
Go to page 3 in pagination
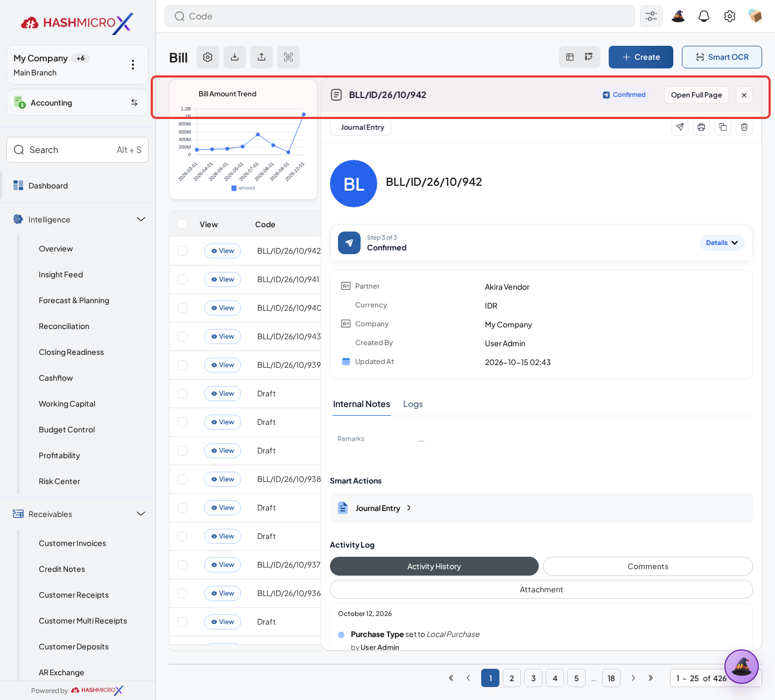coord(533,678)
